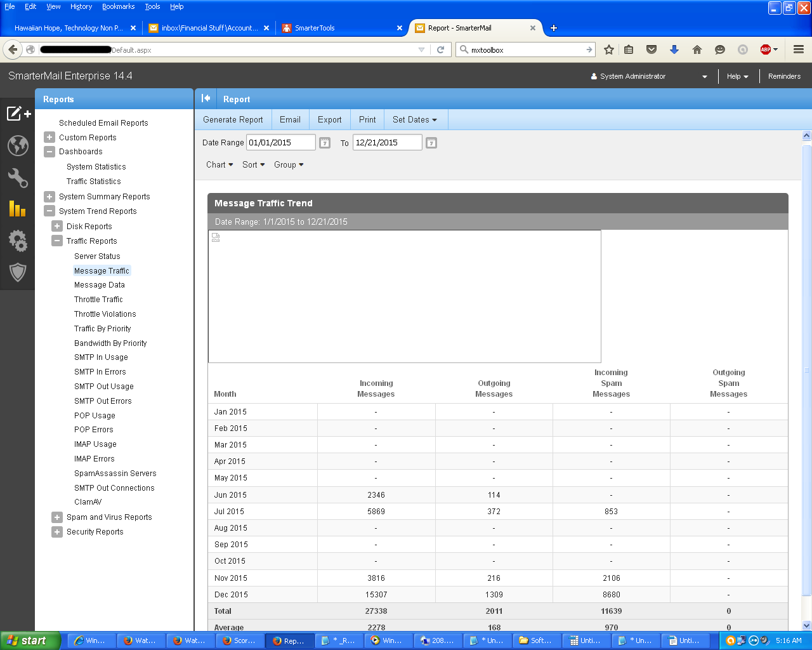Go to browser home page icon
Screen dimensions: 812x650
[697, 50]
